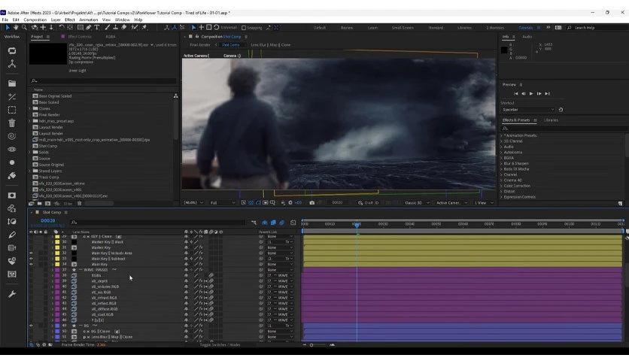Image resolution: width=629 pixels, height=364 pixels.
Task: Click the Workflow sidebar trash icon
Action: coord(12,123)
